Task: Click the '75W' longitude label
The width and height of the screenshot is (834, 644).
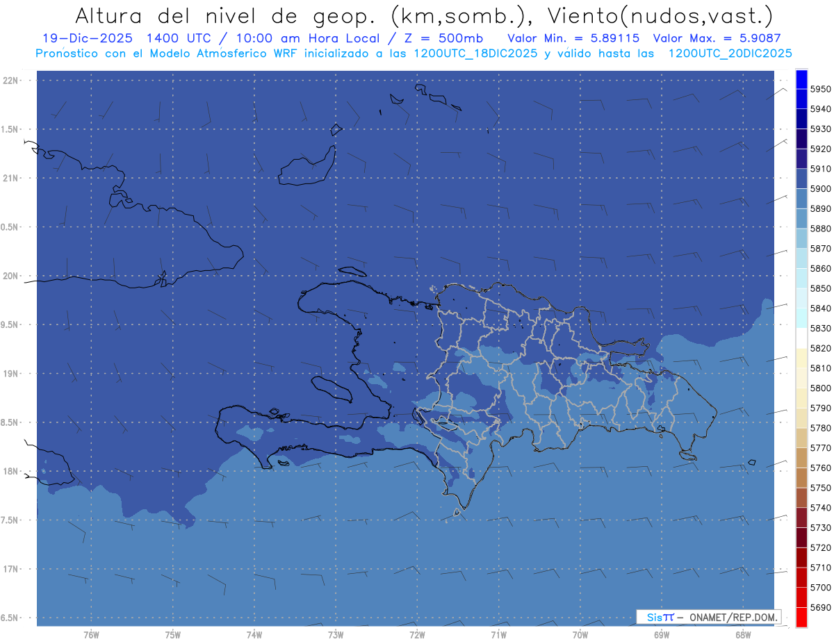Action: (172, 634)
